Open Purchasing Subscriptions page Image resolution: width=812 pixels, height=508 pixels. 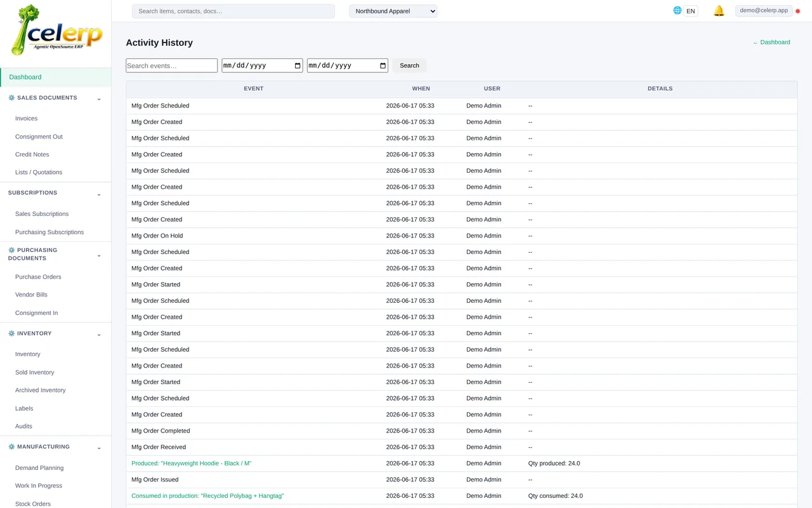coord(49,232)
